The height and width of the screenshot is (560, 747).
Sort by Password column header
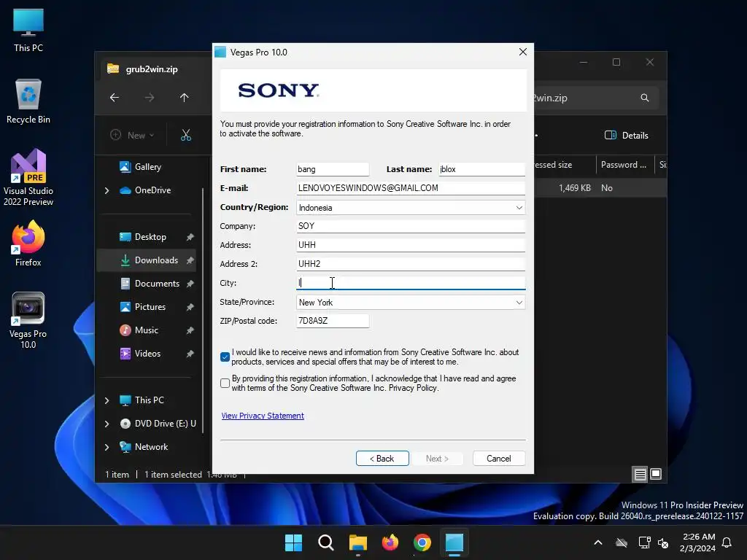point(624,165)
